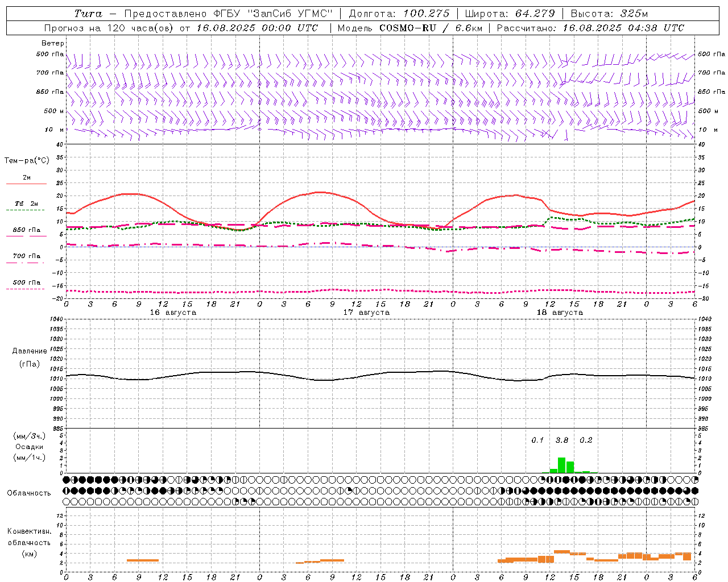Screen dimensions: 728x582
Task: Click the orange convective bar on 16 августа
Action: pyautogui.click(x=143, y=560)
